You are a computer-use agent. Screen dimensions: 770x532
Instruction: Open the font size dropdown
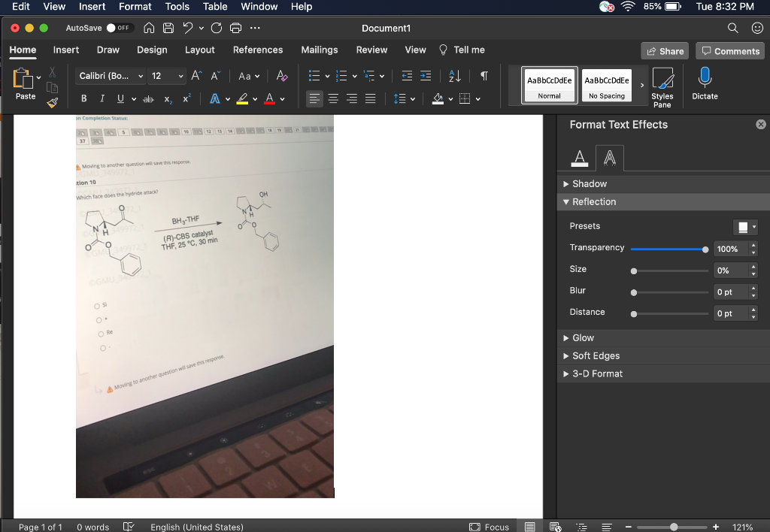coord(179,75)
